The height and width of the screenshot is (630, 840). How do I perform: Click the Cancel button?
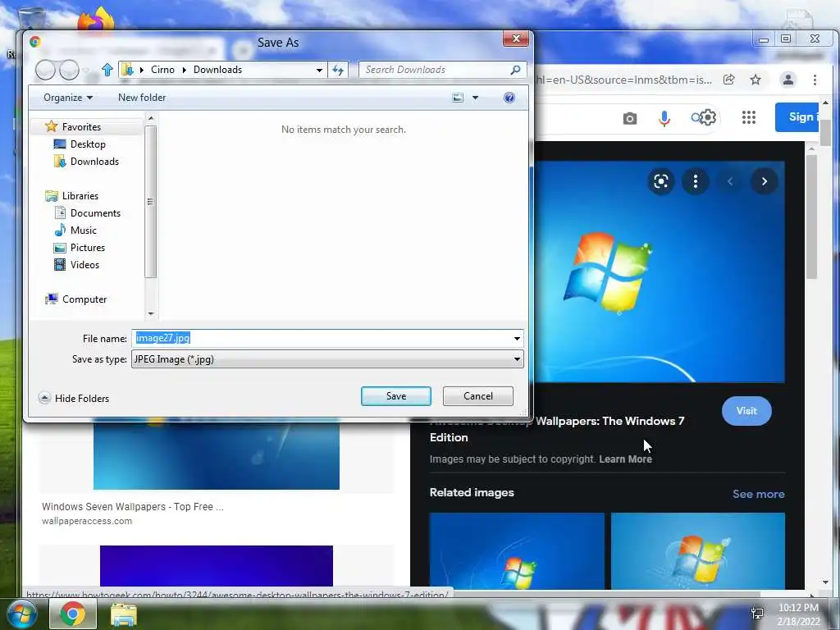(478, 396)
